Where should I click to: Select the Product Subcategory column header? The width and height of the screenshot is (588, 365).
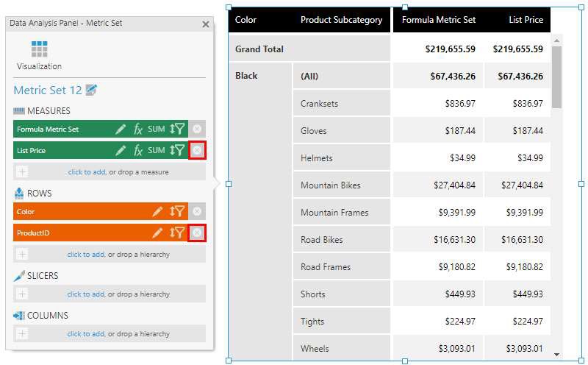click(341, 20)
